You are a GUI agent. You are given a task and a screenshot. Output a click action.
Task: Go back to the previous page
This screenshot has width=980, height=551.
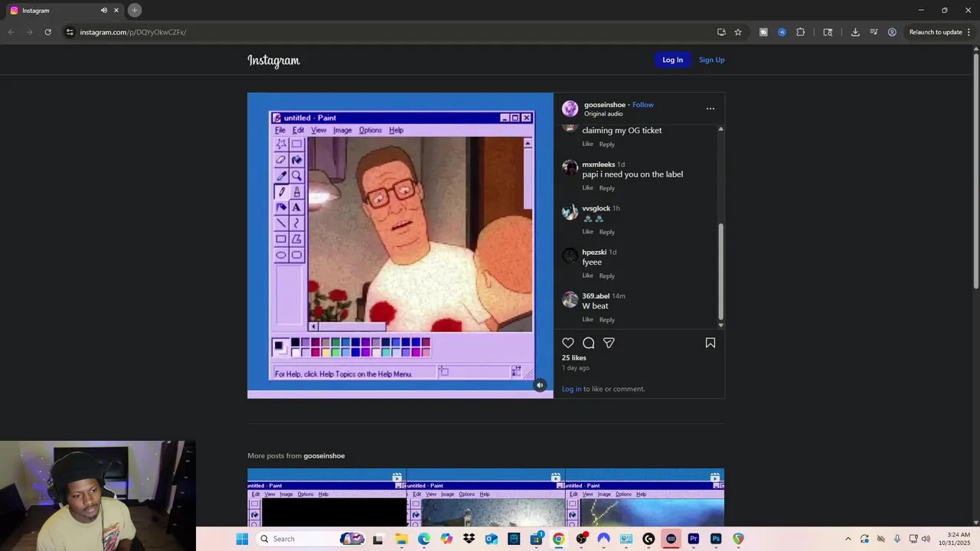coord(11,32)
